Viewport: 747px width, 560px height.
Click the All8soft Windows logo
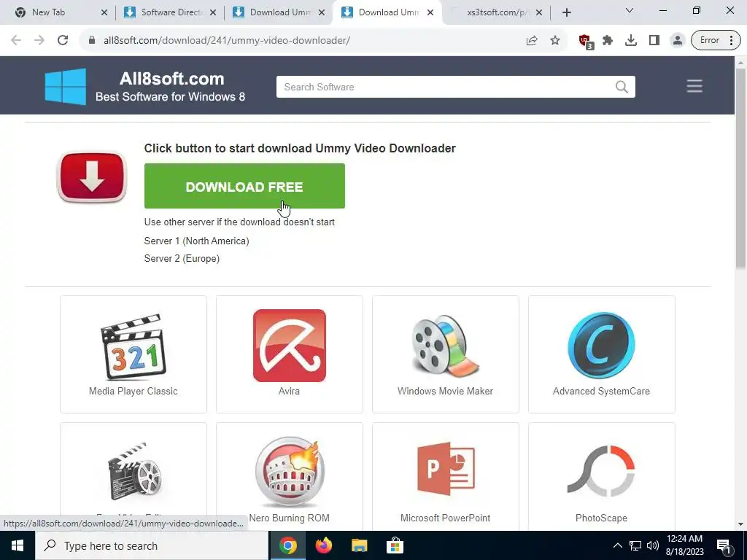pos(66,86)
